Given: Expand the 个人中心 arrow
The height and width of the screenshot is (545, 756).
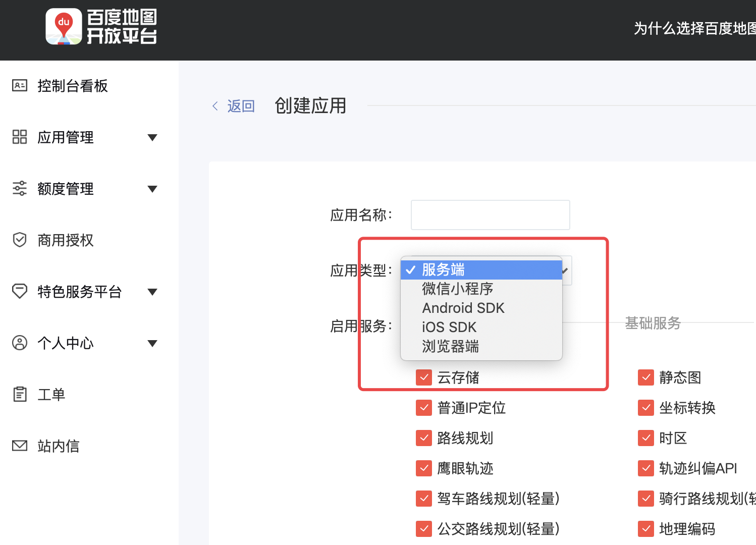Looking at the screenshot, I should click(152, 343).
